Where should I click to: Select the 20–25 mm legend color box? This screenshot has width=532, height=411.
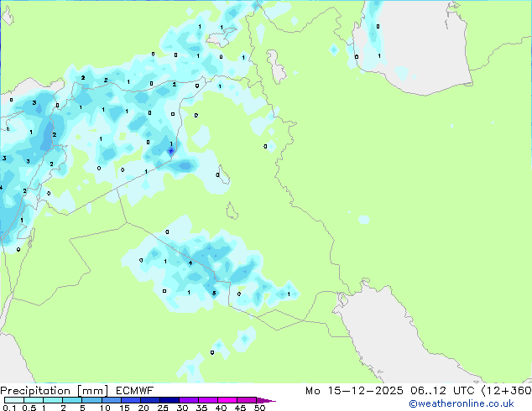pos(149,400)
